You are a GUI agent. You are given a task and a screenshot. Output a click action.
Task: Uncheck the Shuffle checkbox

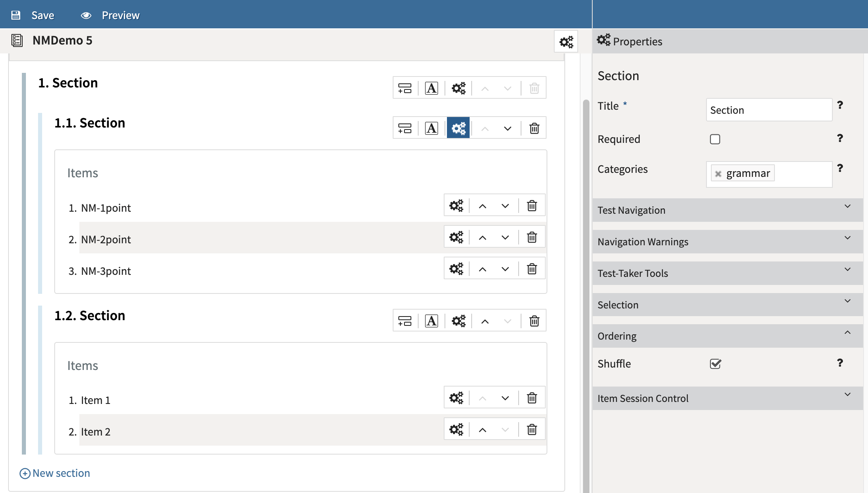(715, 364)
